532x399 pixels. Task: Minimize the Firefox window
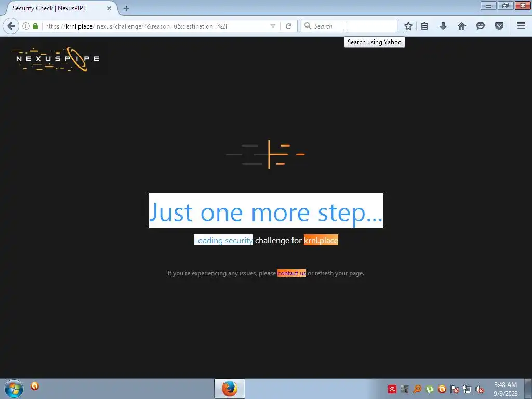coord(488,5)
